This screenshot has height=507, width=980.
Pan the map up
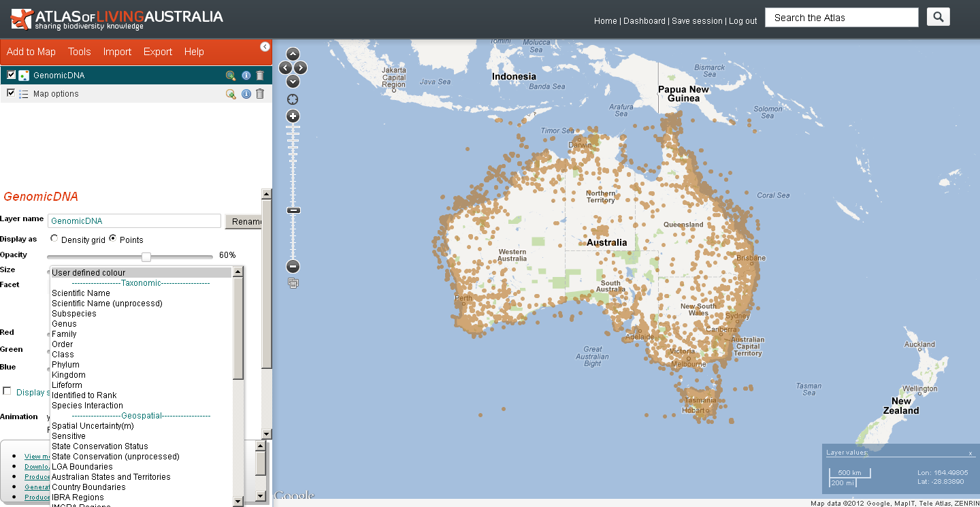click(293, 54)
